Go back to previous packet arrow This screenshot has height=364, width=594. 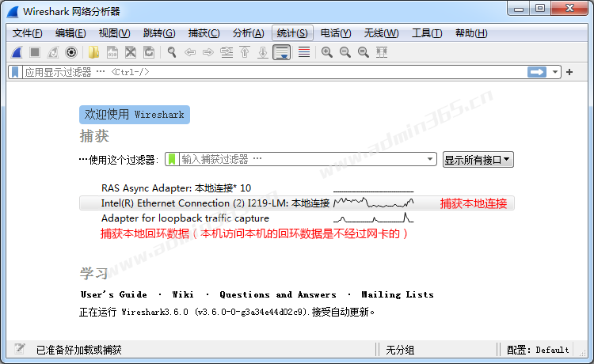click(190, 52)
